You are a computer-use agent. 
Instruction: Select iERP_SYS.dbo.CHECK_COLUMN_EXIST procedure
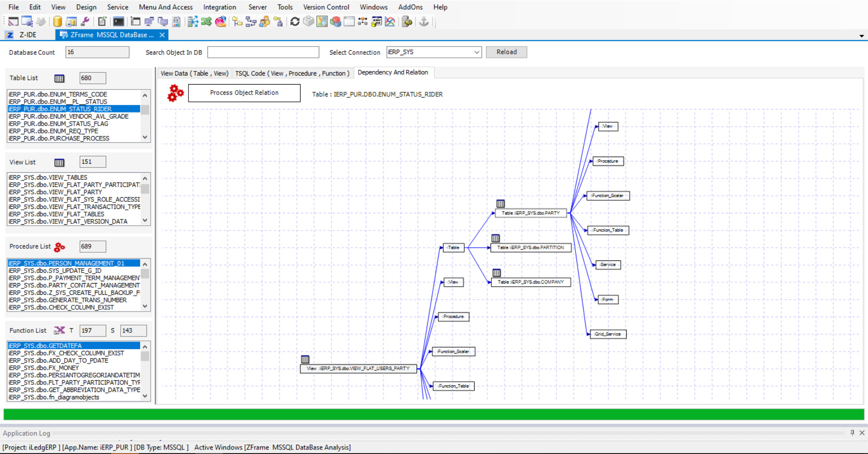(x=74, y=307)
